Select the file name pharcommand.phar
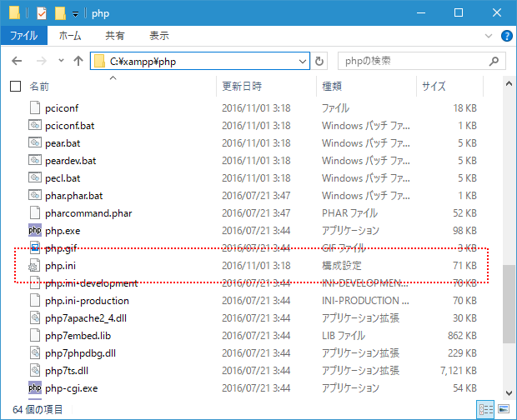Viewport: 517px width, 420px height. pos(88,213)
